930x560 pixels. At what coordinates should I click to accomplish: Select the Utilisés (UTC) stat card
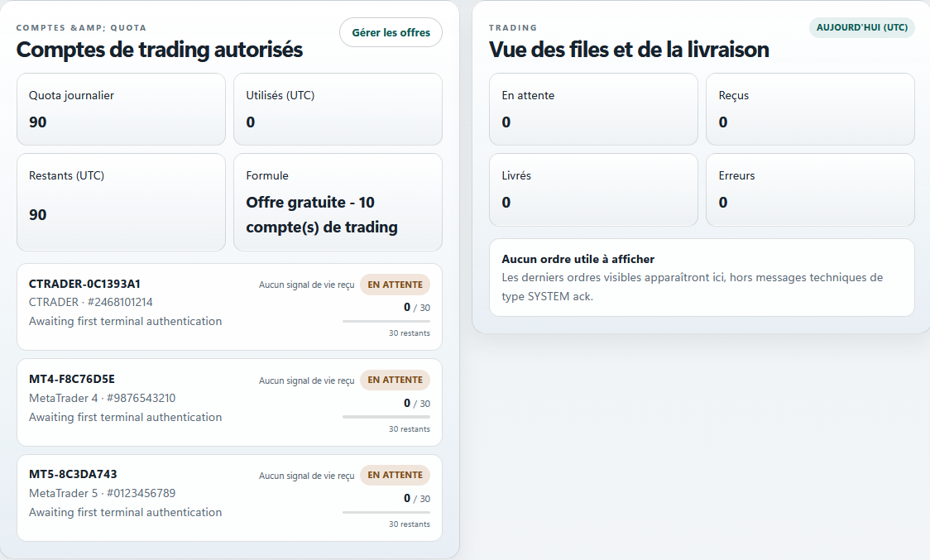coord(338,108)
